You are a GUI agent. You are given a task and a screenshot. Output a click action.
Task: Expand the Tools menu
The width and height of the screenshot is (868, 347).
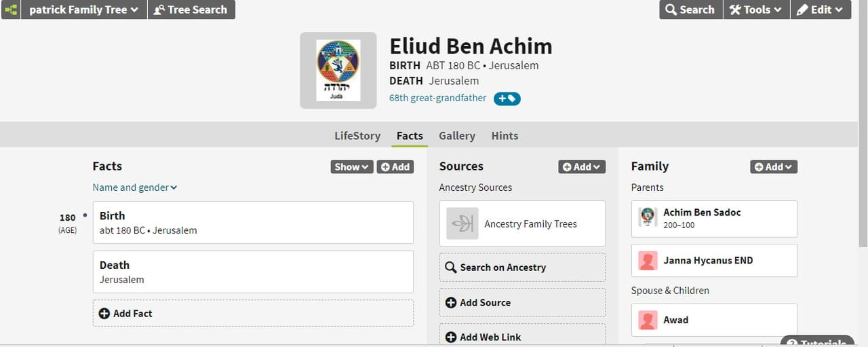click(755, 10)
